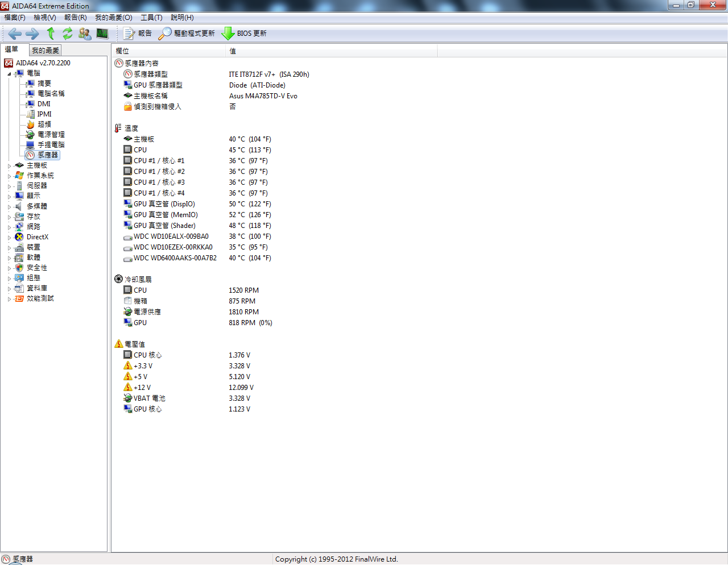Screen dimensions: 728x565
Task: Open 超頻 with the flame icon
Action: (44, 124)
